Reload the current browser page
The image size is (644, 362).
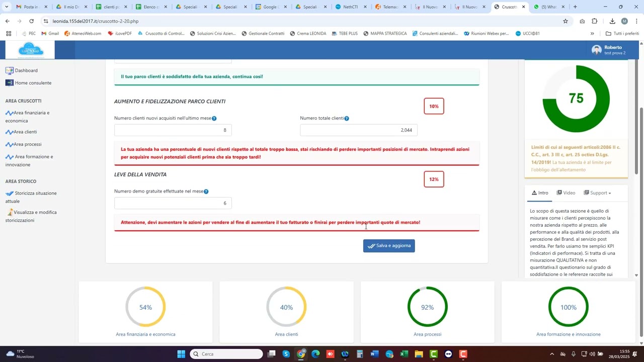(32, 21)
